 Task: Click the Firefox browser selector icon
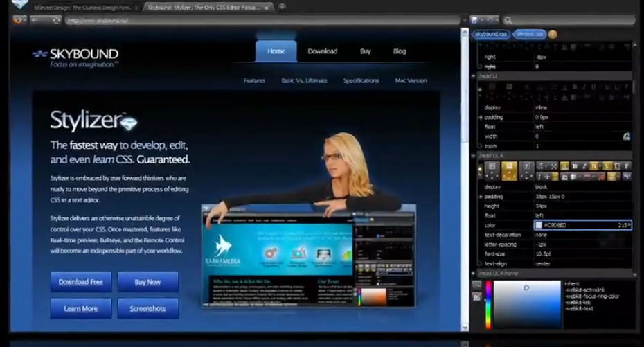click(18, 19)
